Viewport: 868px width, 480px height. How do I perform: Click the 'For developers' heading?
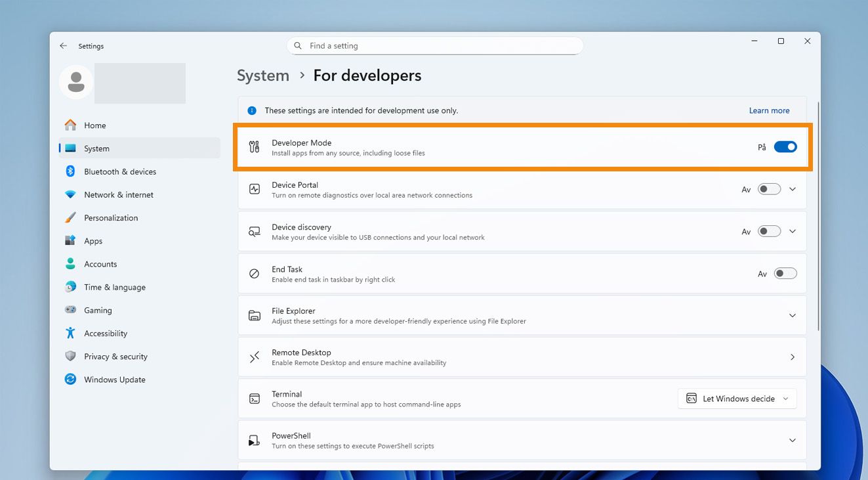(x=367, y=76)
